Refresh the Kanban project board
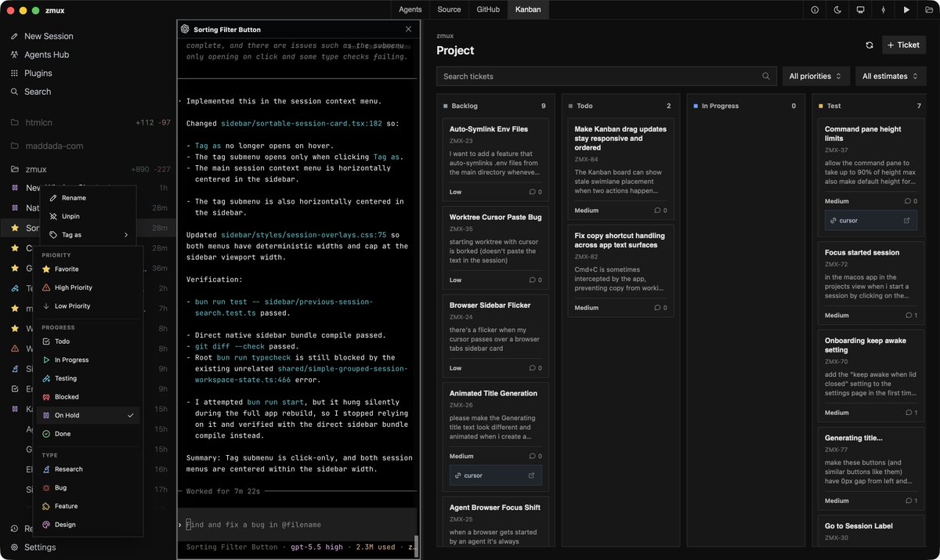Image resolution: width=940 pixels, height=560 pixels. tap(869, 45)
